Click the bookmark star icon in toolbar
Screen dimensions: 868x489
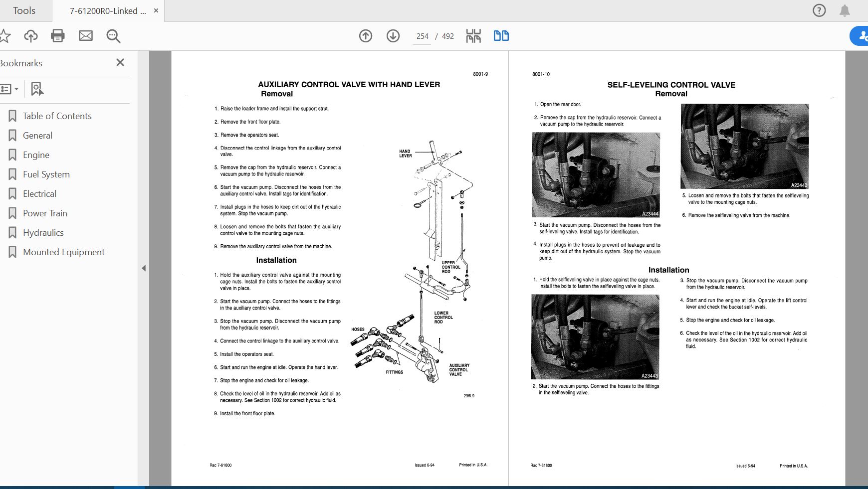4,36
